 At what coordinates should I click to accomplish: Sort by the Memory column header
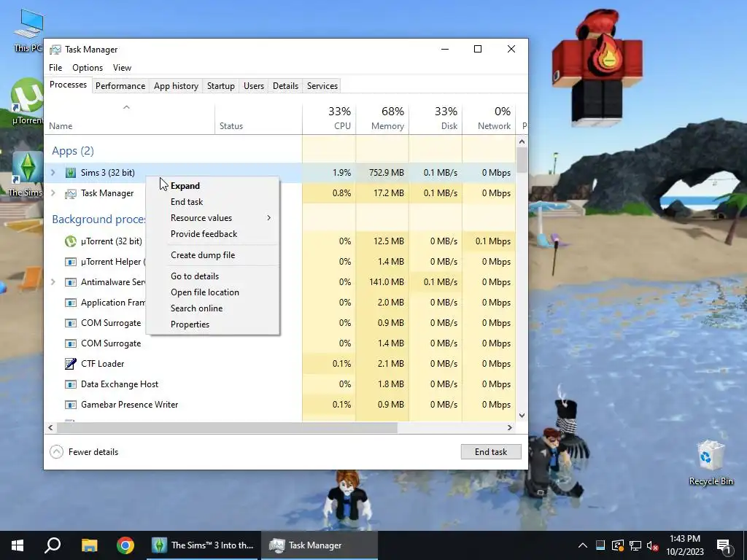[382, 119]
